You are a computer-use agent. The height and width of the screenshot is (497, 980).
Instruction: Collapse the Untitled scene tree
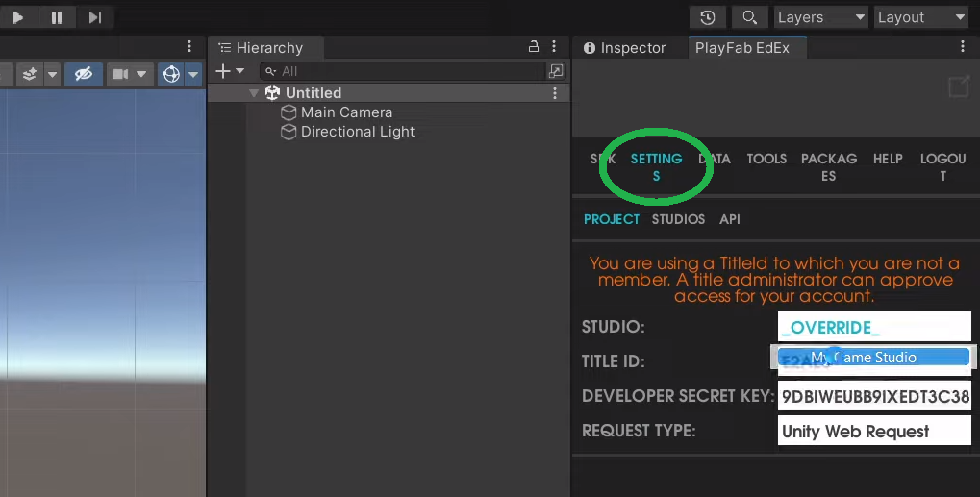[x=254, y=93]
